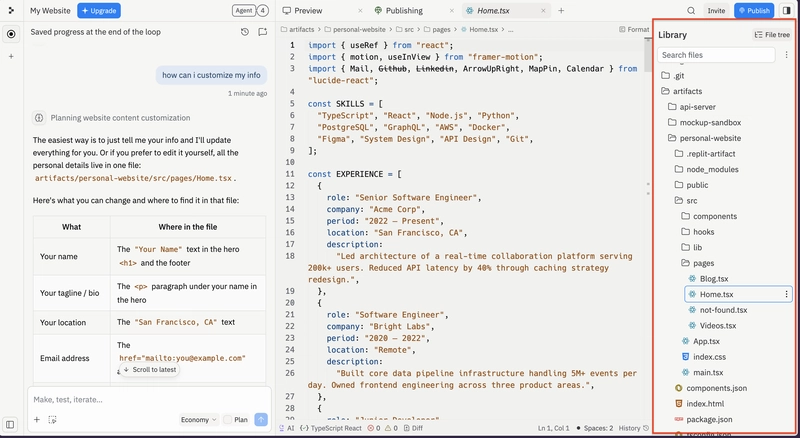Select TypeScript React language mode

(x=331, y=428)
